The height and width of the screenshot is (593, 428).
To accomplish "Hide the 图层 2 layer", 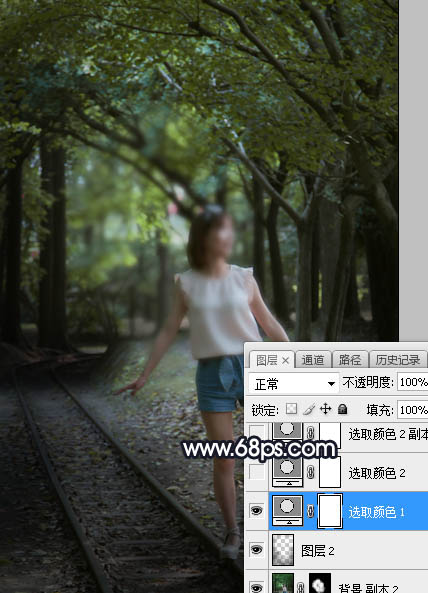I will point(257,550).
